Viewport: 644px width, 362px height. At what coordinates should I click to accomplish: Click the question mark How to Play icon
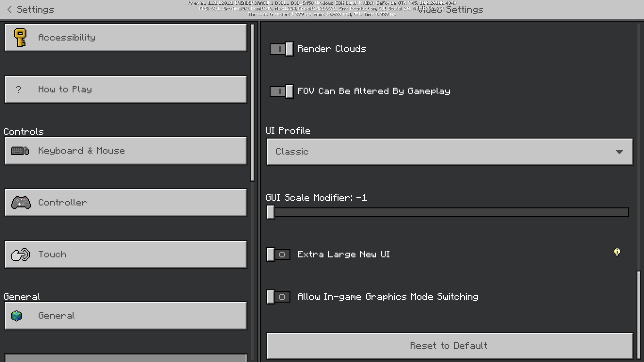(x=18, y=90)
